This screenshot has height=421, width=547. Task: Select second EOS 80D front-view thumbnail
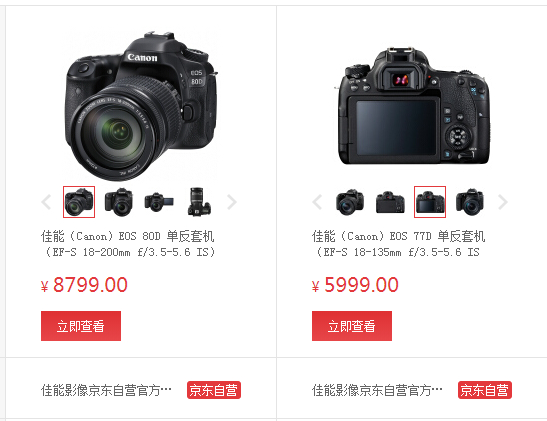click(x=119, y=202)
